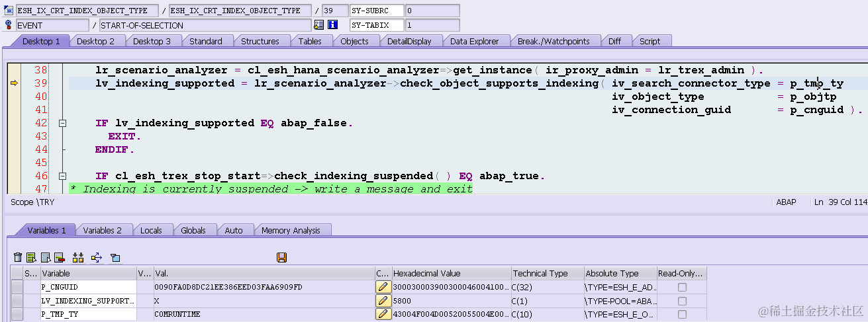The height and width of the screenshot is (322, 868).
Task: Click the SY-TABIX value field
Action: pyautogui.click(x=432, y=25)
